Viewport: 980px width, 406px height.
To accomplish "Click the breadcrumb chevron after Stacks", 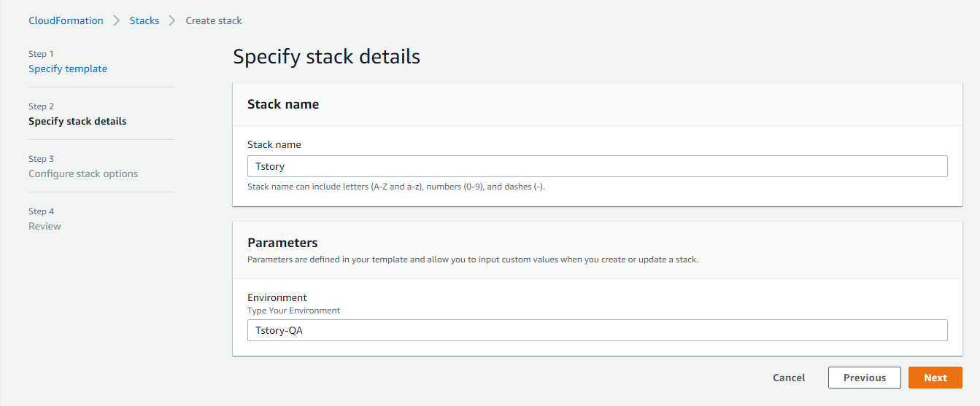I will (172, 20).
